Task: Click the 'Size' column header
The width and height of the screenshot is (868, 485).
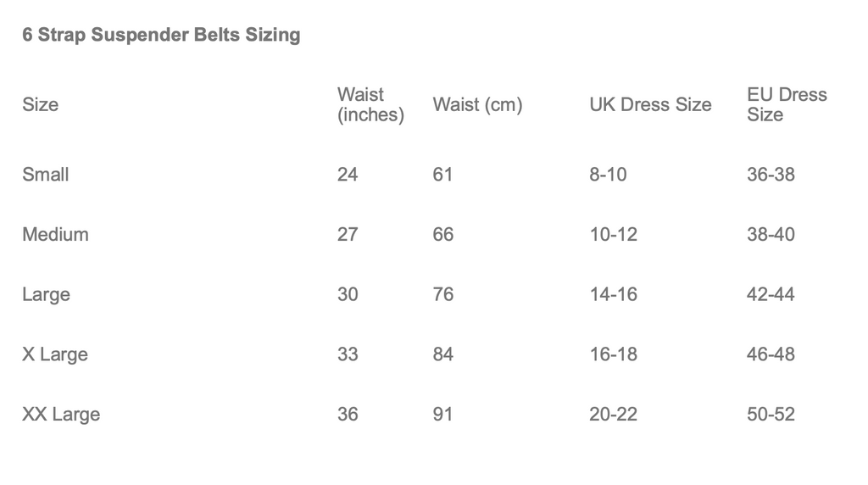Action: coord(41,105)
